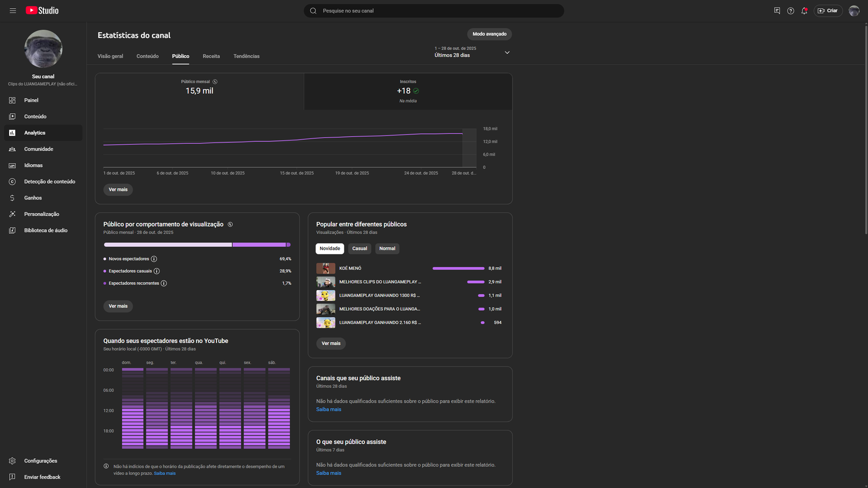
Task: Click info icon beside Espectadores recorrentes
Action: [x=164, y=284]
